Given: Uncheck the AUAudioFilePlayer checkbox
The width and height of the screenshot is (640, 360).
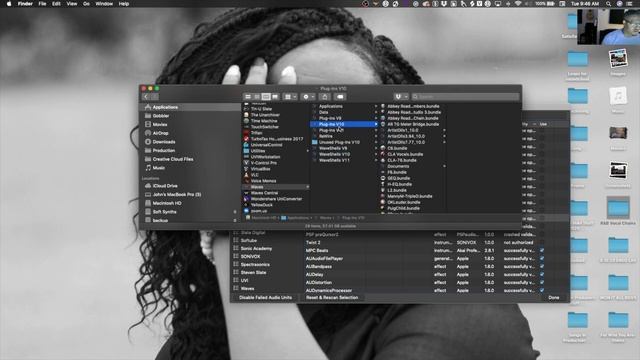Looking at the screenshot, I should coord(542,259).
